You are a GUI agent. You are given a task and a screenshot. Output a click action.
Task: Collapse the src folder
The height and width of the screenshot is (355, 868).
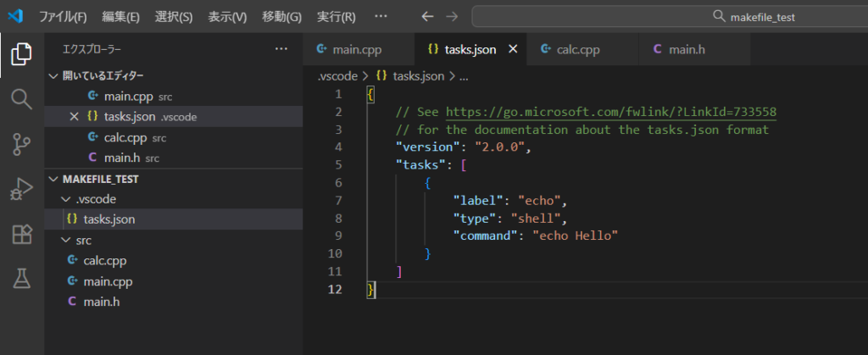tap(67, 241)
